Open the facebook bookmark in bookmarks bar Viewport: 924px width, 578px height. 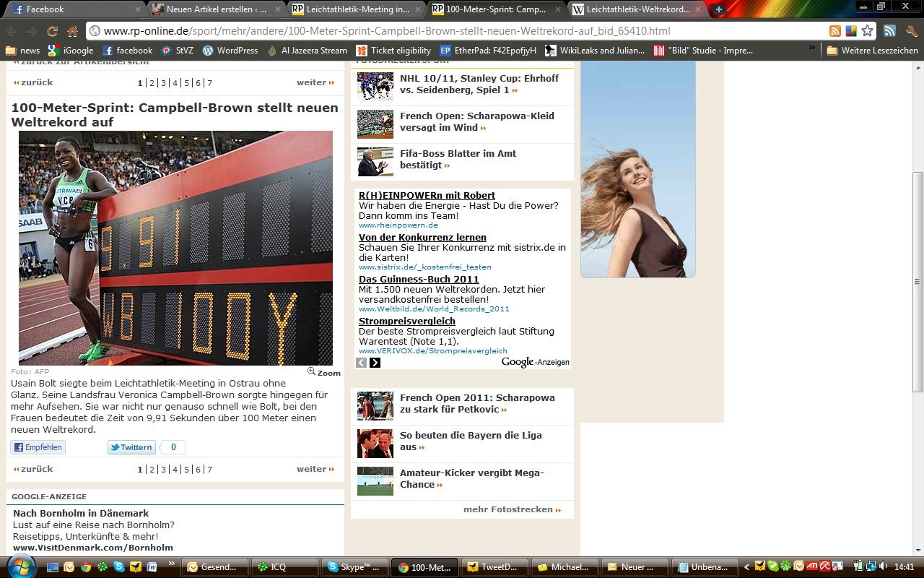coord(128,51)
